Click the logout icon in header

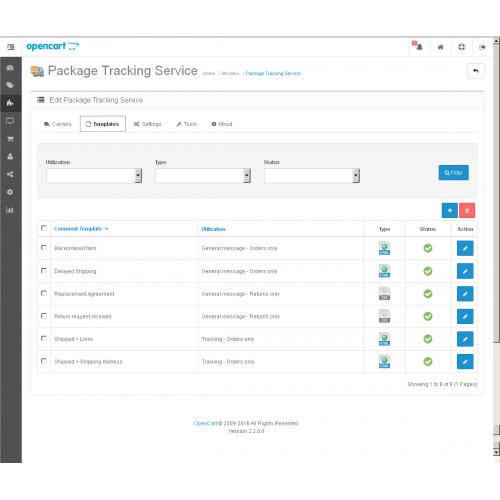click(482, 47)
